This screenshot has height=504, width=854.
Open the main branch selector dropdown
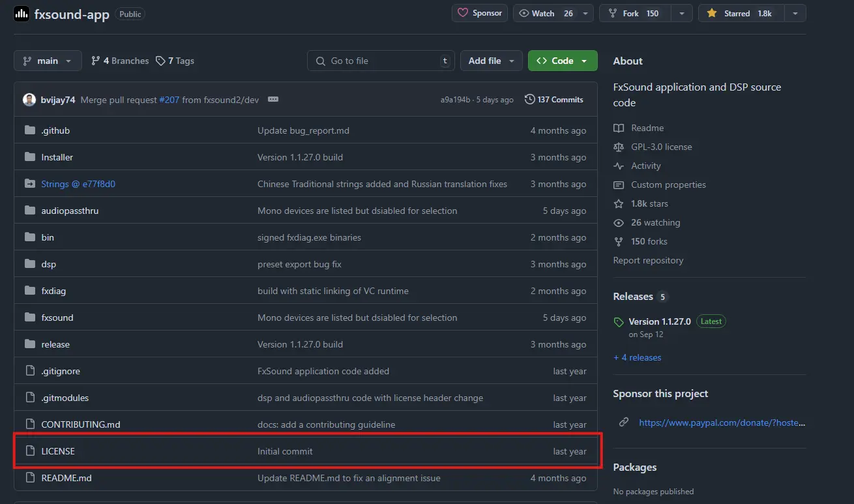point(48,61)
